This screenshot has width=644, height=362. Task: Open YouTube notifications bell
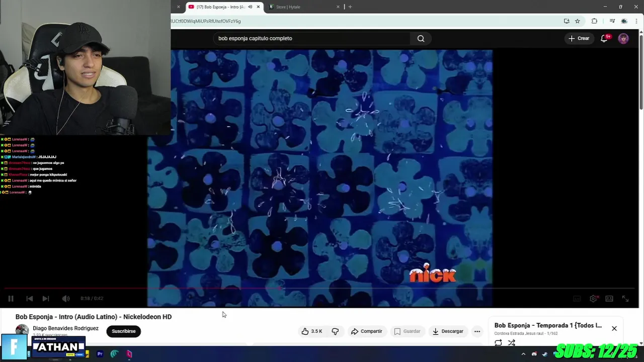click(604, 38)
